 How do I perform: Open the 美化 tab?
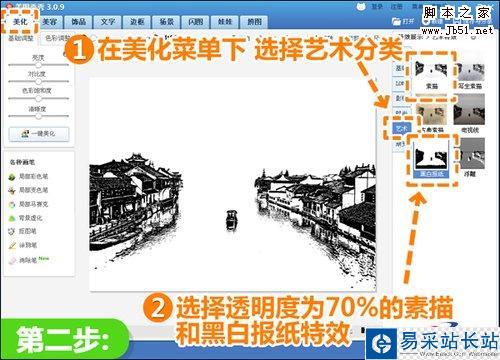20,22
